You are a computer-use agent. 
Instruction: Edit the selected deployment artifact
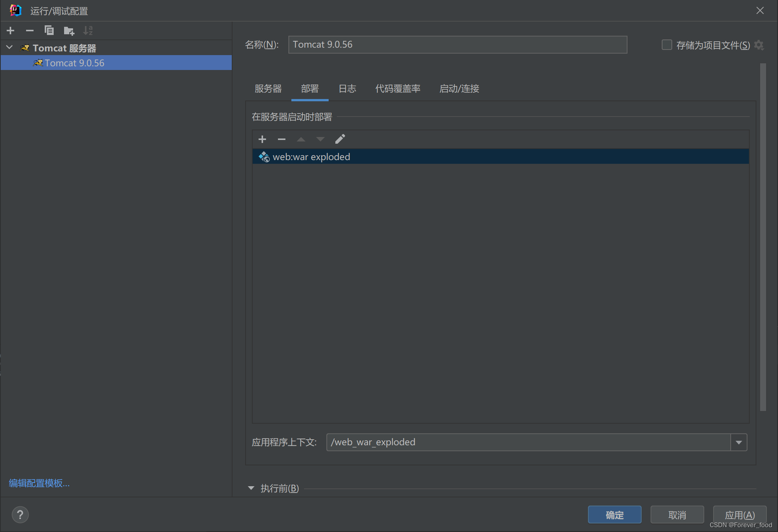(x=340, y=139)
